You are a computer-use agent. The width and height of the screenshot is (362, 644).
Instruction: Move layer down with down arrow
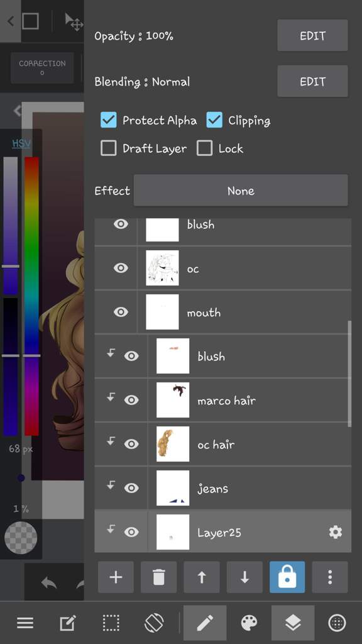click(244, 577)
